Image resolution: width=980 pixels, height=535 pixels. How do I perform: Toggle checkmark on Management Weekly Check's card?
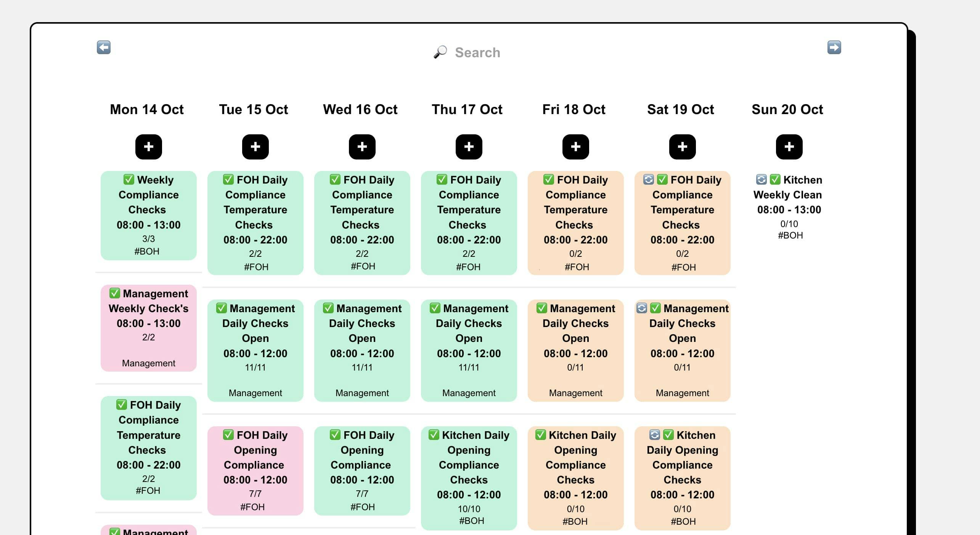[115, 293]
